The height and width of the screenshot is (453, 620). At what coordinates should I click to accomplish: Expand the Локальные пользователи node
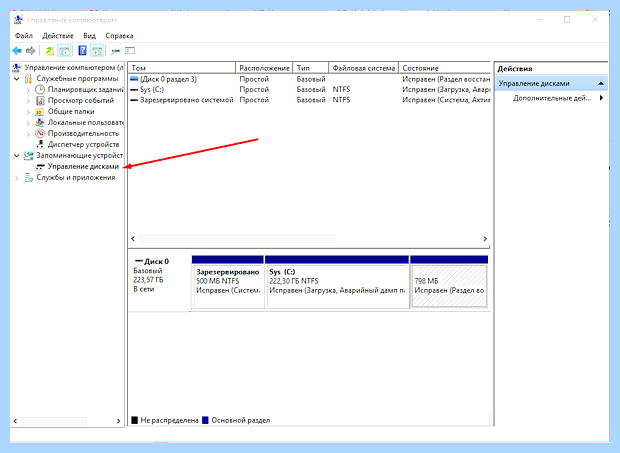pyautogui.click(x=28, y=123)
